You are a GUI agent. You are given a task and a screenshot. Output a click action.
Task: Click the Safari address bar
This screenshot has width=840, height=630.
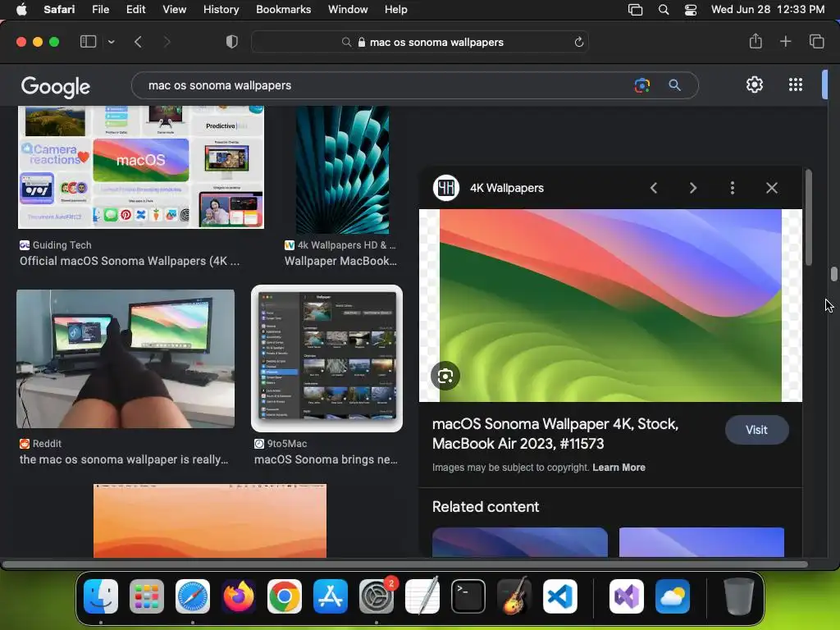419,42
